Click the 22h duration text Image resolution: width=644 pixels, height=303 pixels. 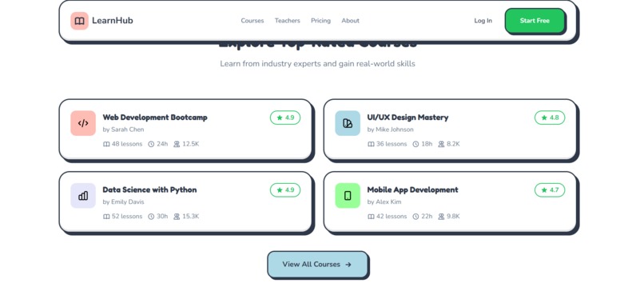point(427,216)
